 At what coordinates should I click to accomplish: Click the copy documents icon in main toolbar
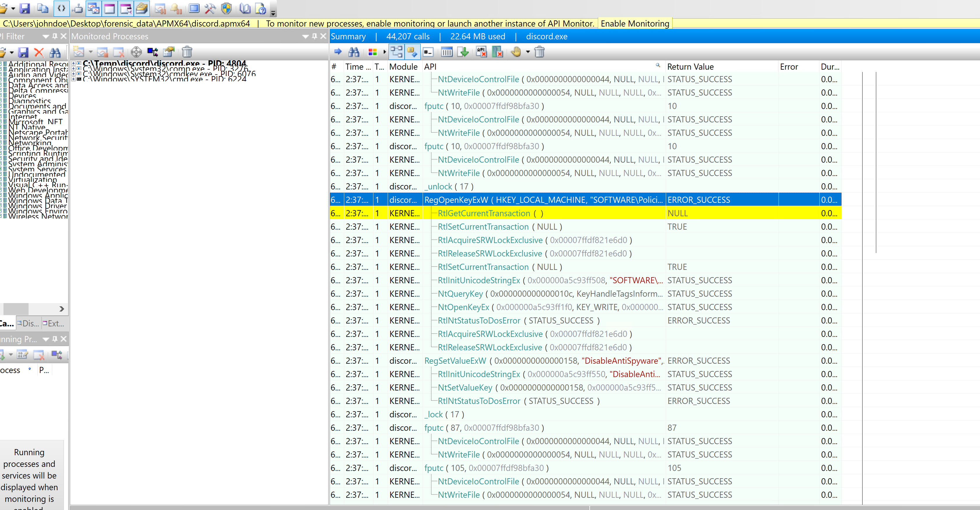click(43, 8)
